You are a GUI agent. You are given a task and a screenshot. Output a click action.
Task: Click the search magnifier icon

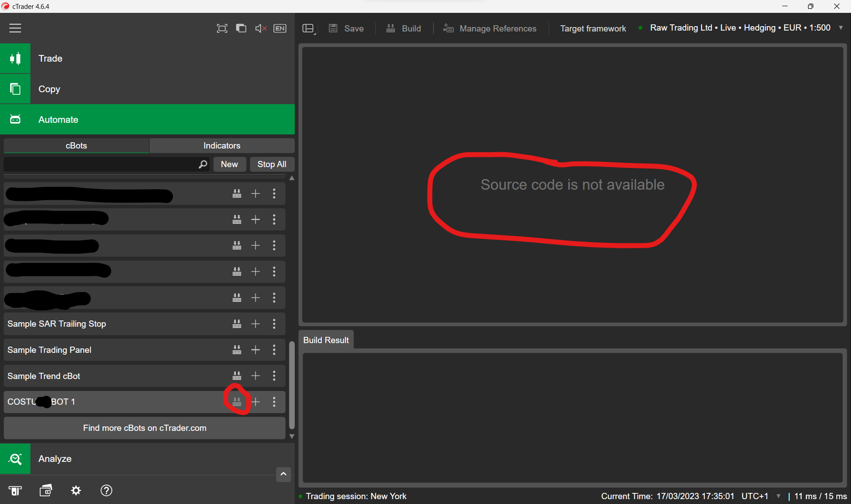203,164
